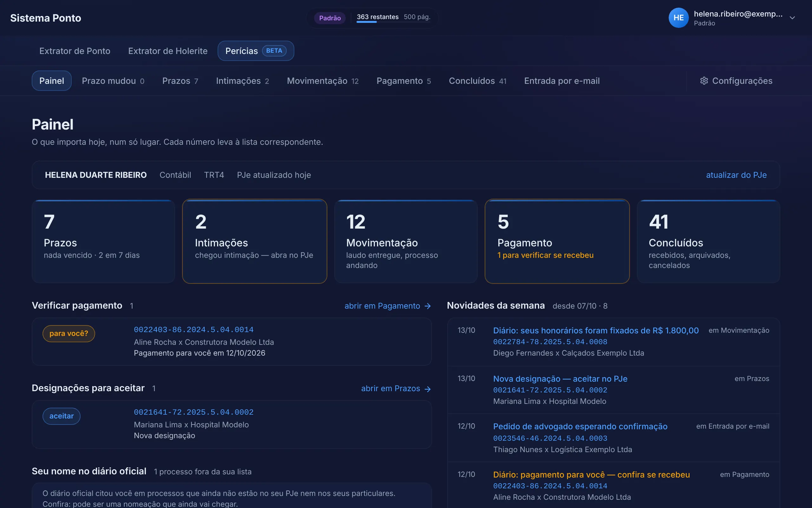Switch to Prazos 7 tab
The width and height of the screenshot is (812, 508).
click(180, 81)
